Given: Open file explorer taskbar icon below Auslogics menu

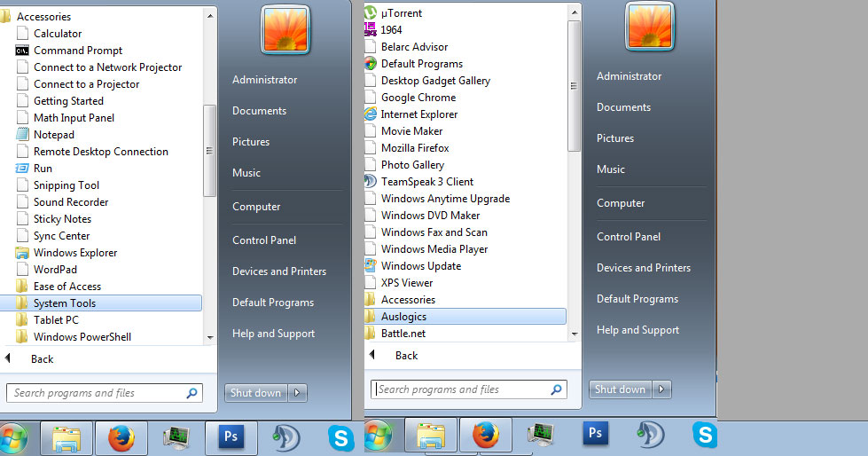Looking at the screenshot, I should tap(431, 435).
